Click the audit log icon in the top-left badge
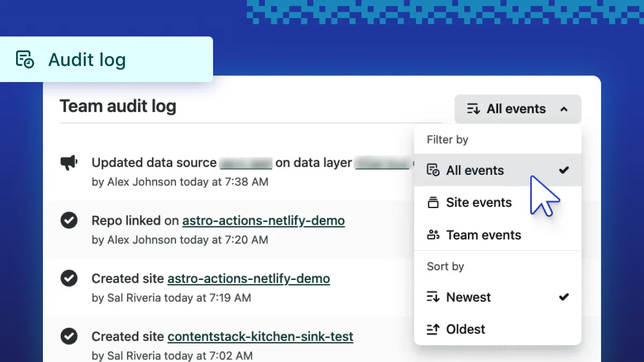 25,60
